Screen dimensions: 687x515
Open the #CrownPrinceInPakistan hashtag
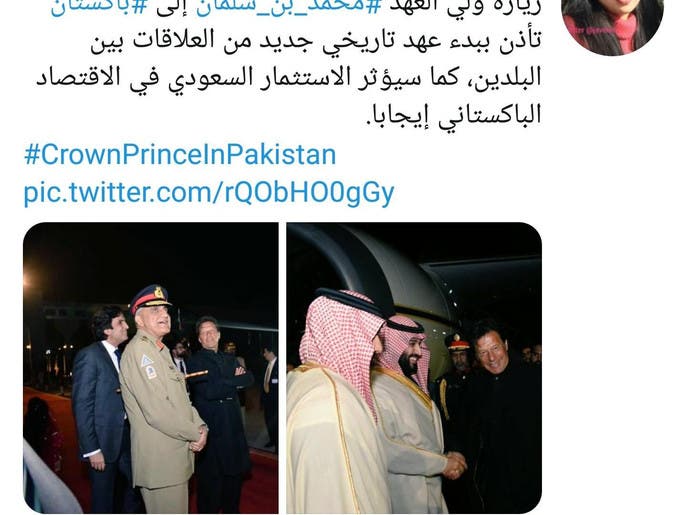click(180, 154)
